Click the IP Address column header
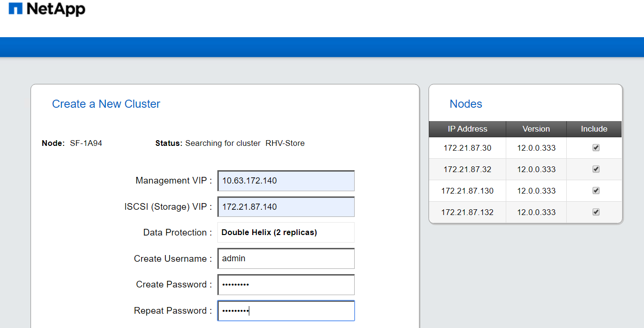 coord(467,129)
